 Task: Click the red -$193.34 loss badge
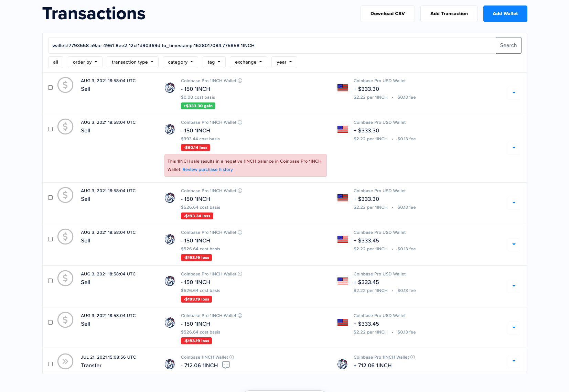pyautogui.click(x=197, y=216)
